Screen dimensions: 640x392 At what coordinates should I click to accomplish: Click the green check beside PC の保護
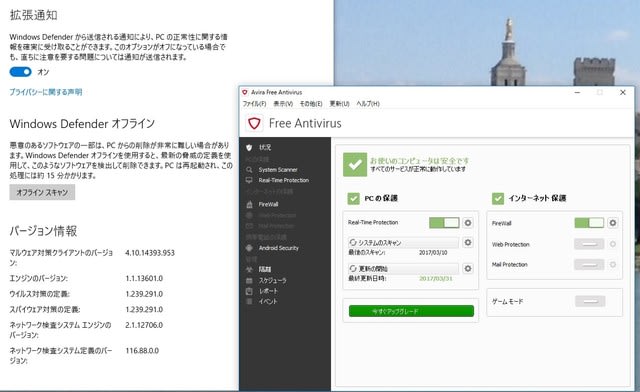tap(353, 198)
